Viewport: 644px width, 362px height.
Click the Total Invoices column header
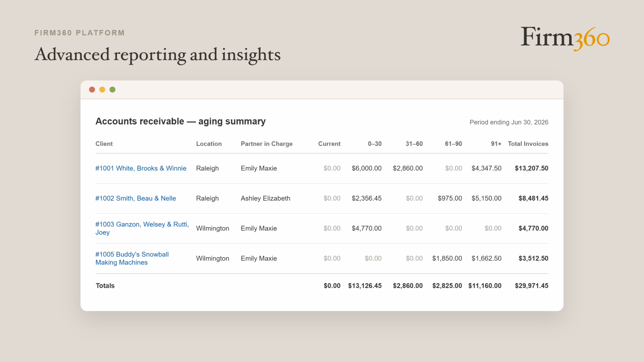click(x=528, y=144)
